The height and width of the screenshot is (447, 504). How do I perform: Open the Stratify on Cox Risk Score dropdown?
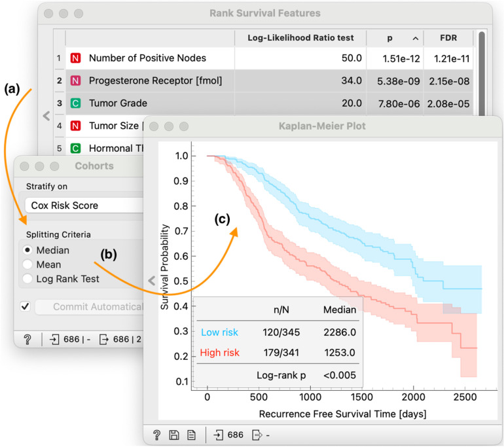click(x=84, y=206)
